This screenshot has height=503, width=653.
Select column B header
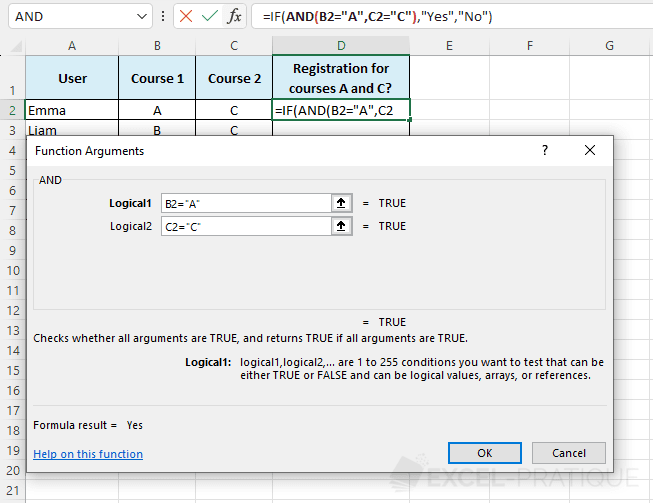[157, 46]
